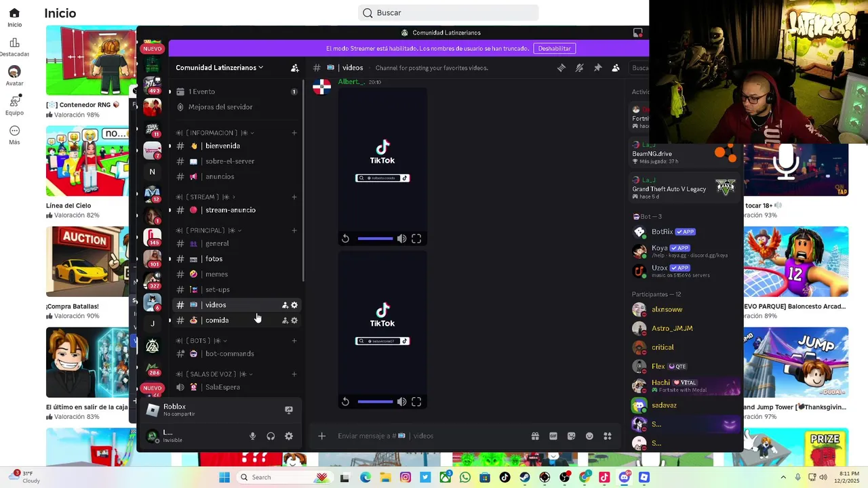This screenshot has height=488, width=868.
Task: Open the bienvenida channel
Action: point(235,146)
